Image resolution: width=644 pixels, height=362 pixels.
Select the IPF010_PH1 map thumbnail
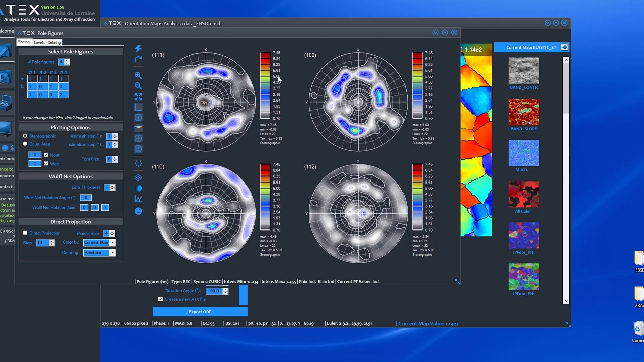[x=524, y=277]
